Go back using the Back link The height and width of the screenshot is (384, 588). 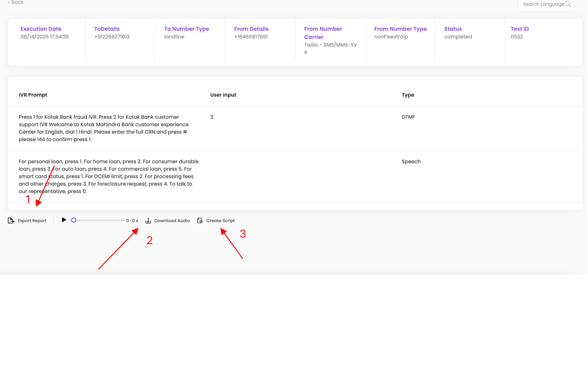[16, 2]
